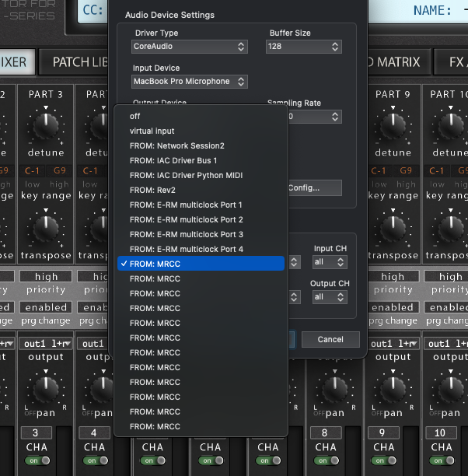Toggle the channel 3 on switch

click(x=37, y=461)
